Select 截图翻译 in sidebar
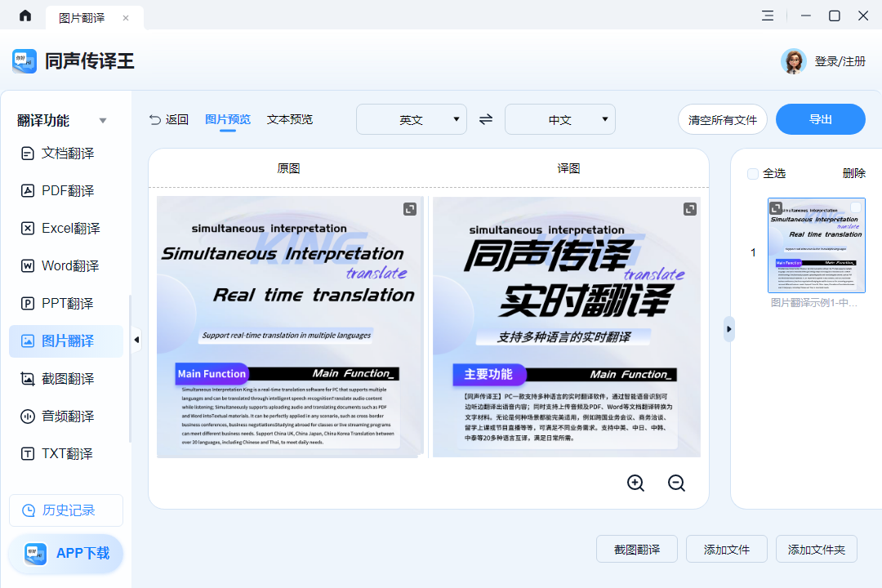Image resolution: width=882 pixels, height=588 pixels. click(x=66, y=379)
